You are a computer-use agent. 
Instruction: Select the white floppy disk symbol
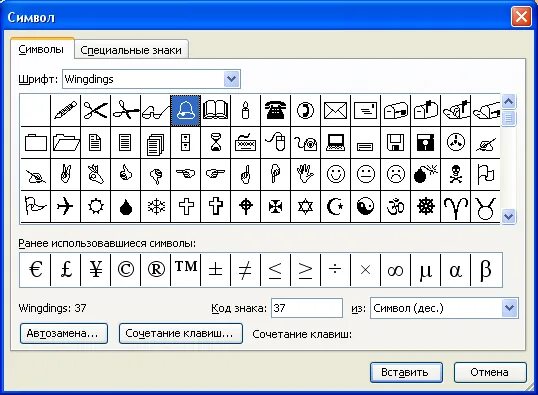tap(395, 142)
